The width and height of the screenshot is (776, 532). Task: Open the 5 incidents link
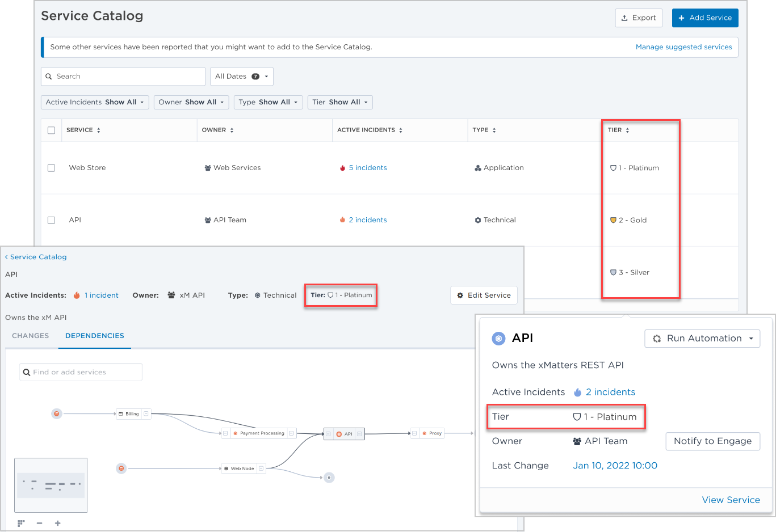pos(368,168)
